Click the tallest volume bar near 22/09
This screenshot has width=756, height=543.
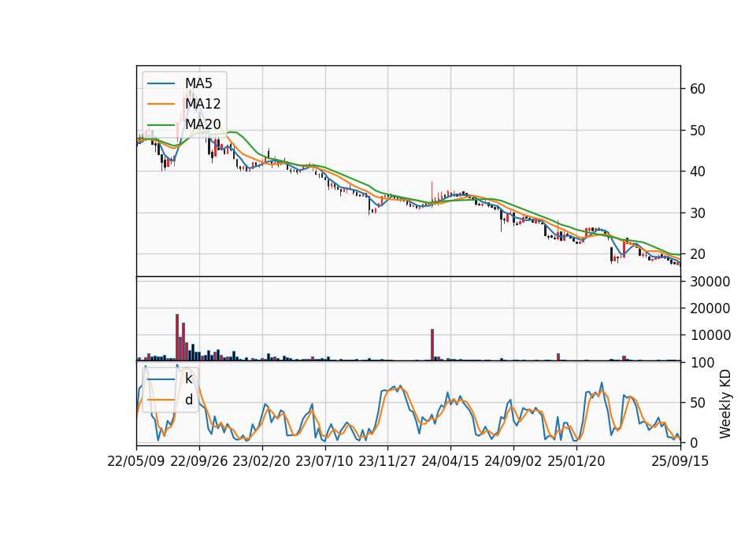point(177,338)
